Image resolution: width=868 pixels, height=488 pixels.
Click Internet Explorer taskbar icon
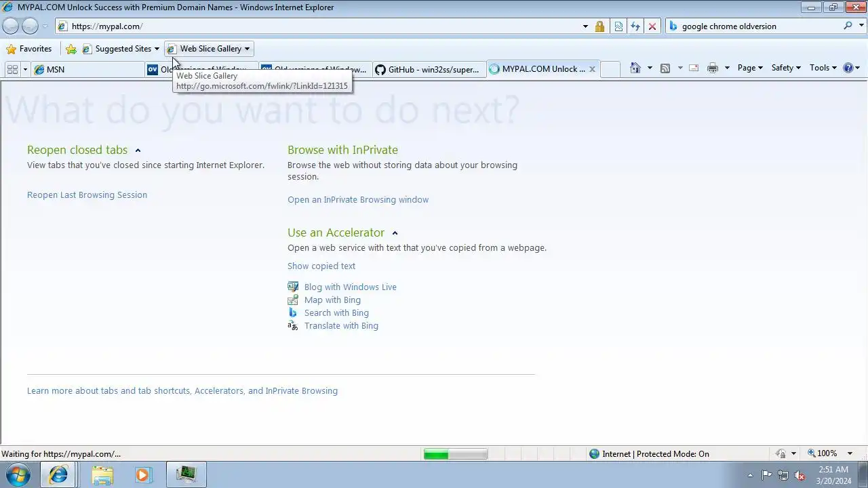coord(58,475)
